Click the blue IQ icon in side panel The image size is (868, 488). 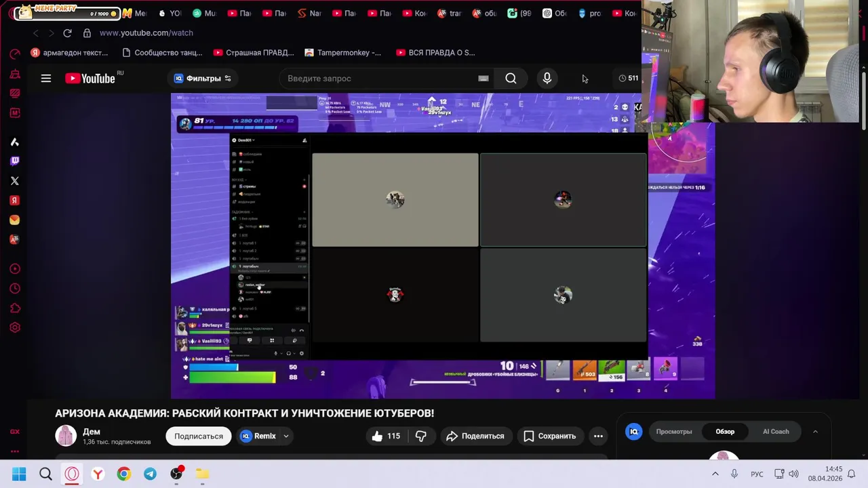point(634,431)
